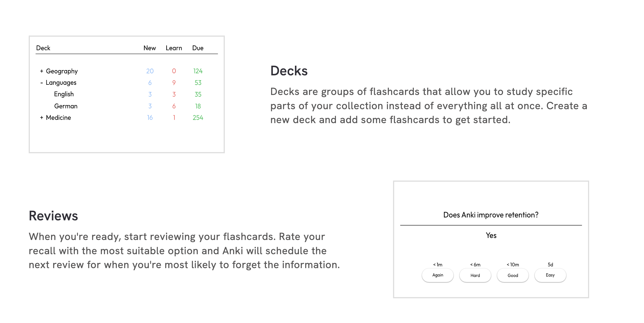Open the Geography deck

62,71
